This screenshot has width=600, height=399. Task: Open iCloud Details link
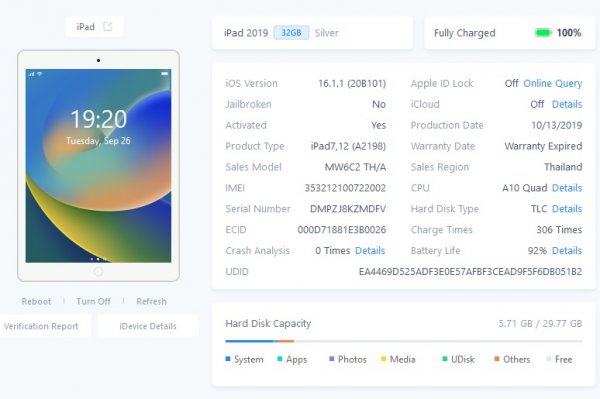567,104
